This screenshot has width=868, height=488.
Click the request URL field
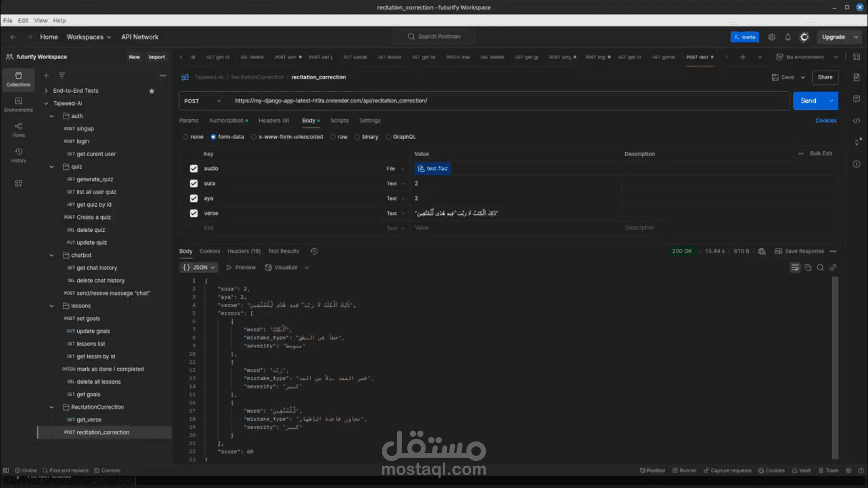(x=510, y=101)
